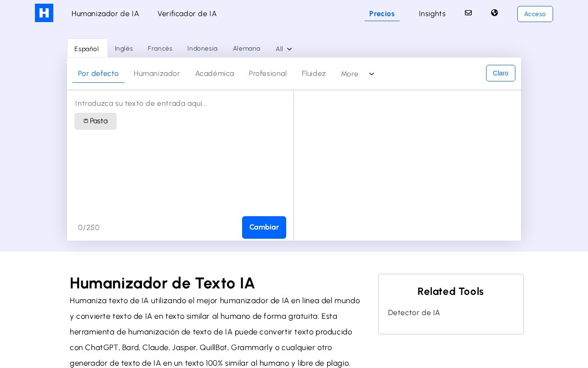588x368 pixels.
Task: Open the Insights page
Action: [x=432, y=14]
